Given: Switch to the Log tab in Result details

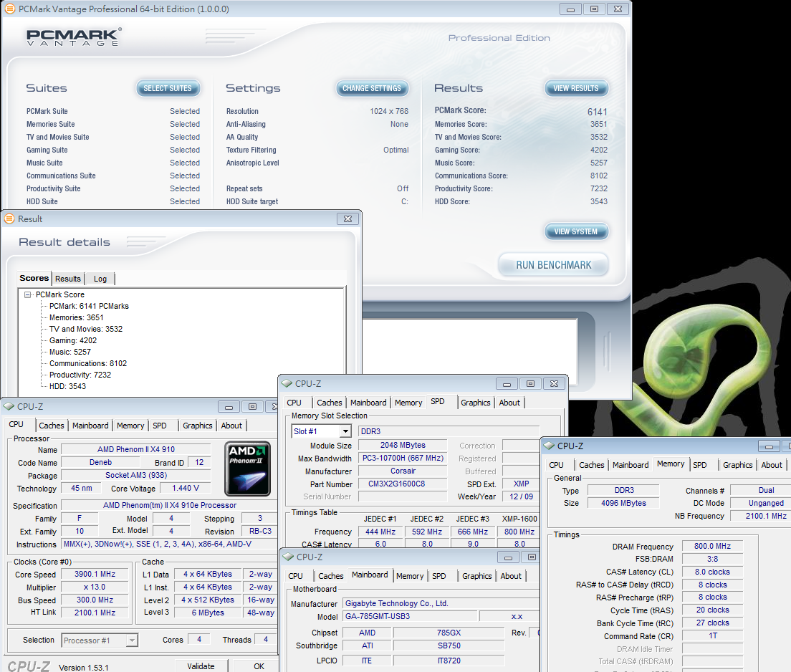Looking at the screenshot, I should pos(100,279).
